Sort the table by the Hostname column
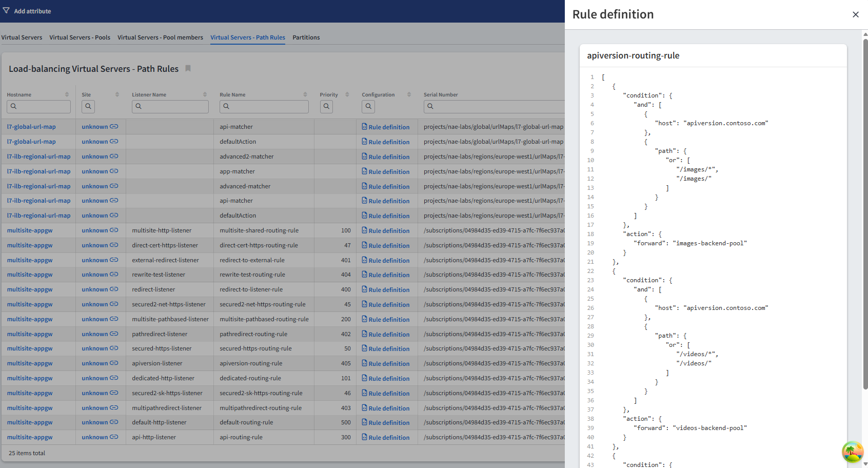 (x=67, y=94)
